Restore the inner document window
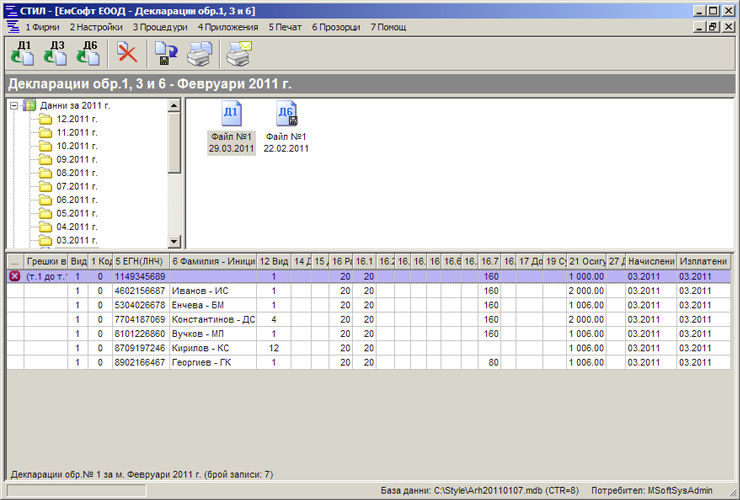740x500 pixels. click(x=713, y=26)
